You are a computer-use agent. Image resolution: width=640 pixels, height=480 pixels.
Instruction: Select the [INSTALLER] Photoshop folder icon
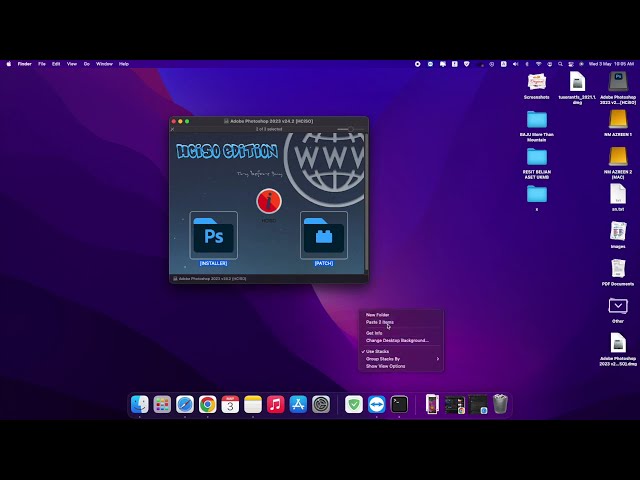[x=213, y=235]
